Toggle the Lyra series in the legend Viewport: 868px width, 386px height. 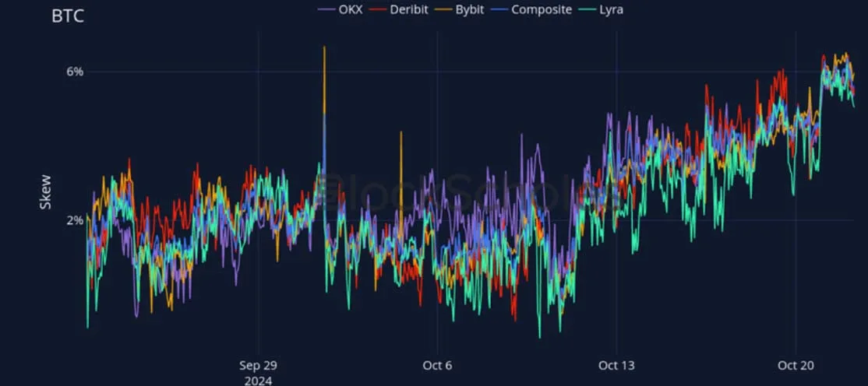pos(601,9)
